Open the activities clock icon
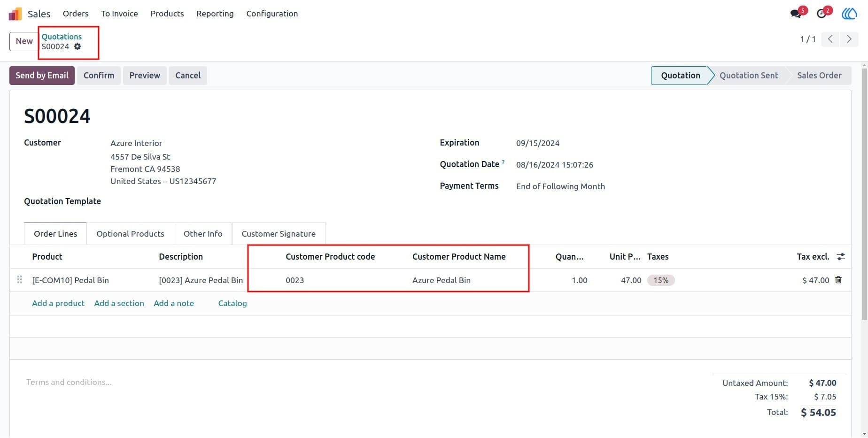868x438 pixels. [821, 13]
